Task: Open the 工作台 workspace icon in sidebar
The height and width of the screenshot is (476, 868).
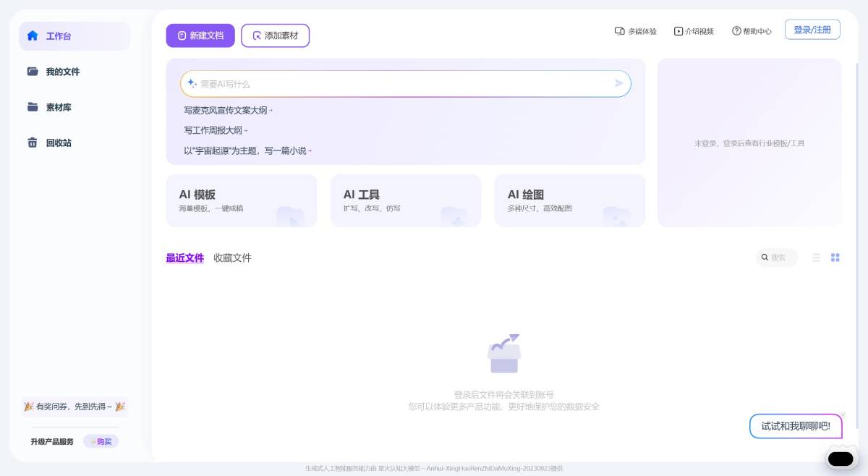Action: (33, 35)
